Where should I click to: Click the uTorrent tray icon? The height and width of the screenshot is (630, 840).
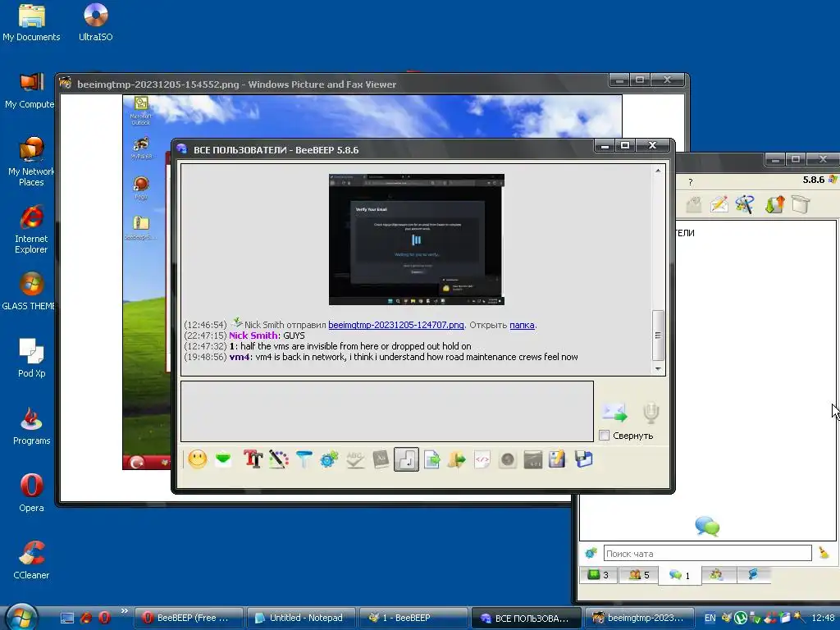pyautogui.click(x=741, y=618)
